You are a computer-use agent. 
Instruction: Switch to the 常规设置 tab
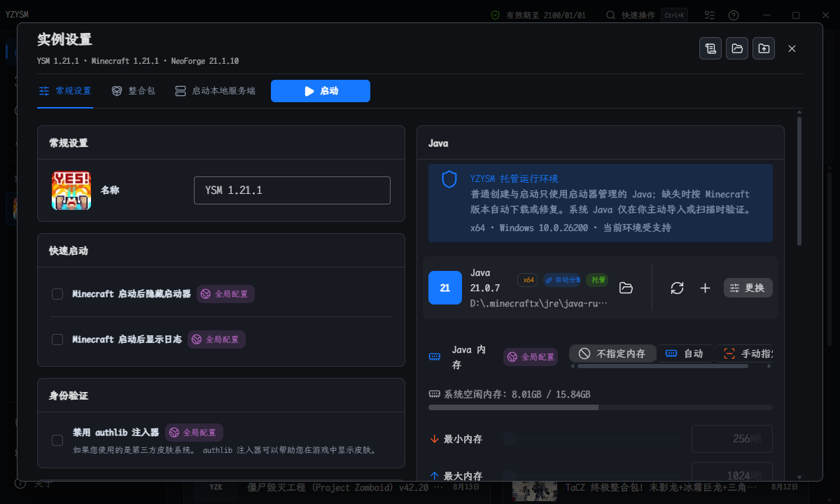(x=65, y=91)
